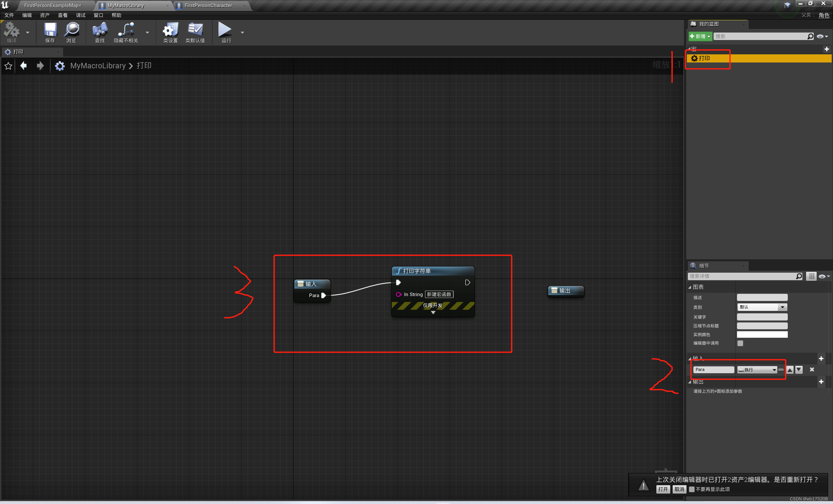Image resolution: width=833 pixels, height=504 pixels.
Task: Click 打开 in the notification
Action: 663,489
